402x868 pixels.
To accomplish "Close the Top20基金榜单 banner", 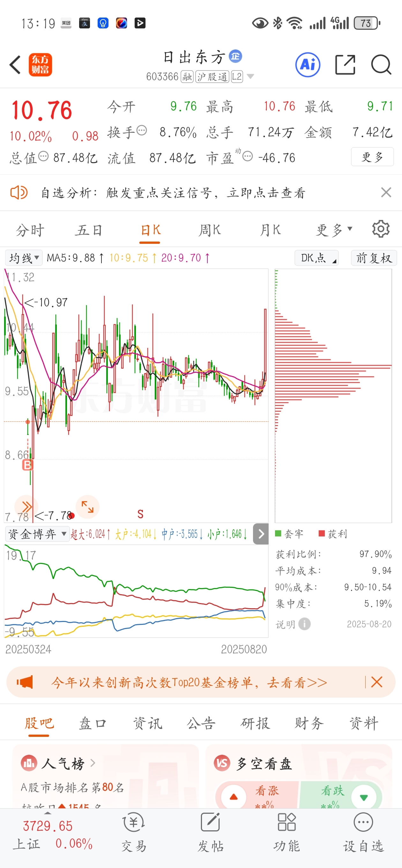I will (x=376, y=682).
